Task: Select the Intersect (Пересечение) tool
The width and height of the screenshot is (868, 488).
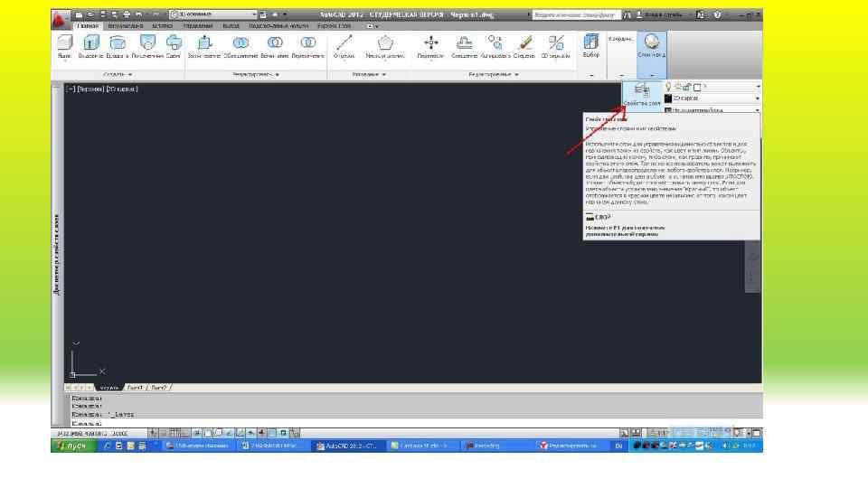Action: [x=307, y=46]
